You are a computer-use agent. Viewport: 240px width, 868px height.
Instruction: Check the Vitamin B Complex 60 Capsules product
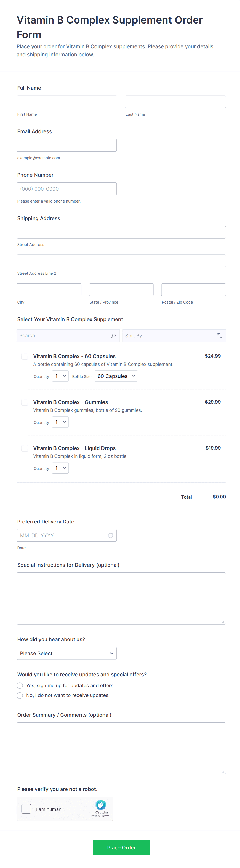coord(25,356)
